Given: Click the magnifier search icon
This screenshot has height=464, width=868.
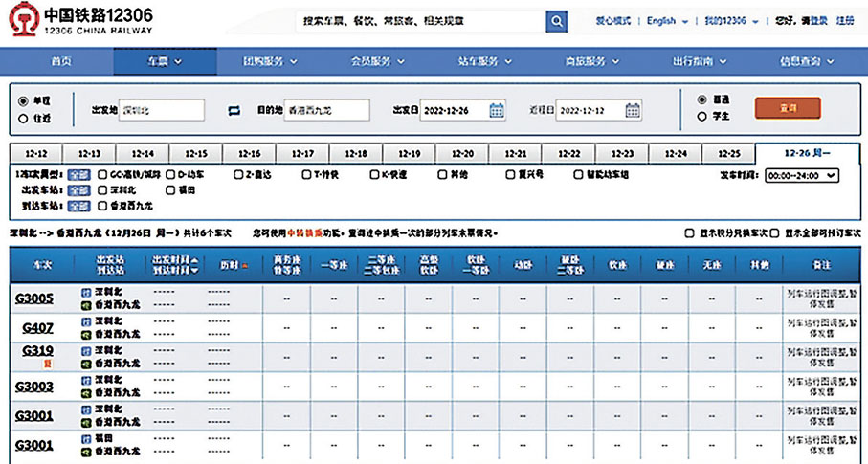Looking at the screenshot, I should point(557,21).
